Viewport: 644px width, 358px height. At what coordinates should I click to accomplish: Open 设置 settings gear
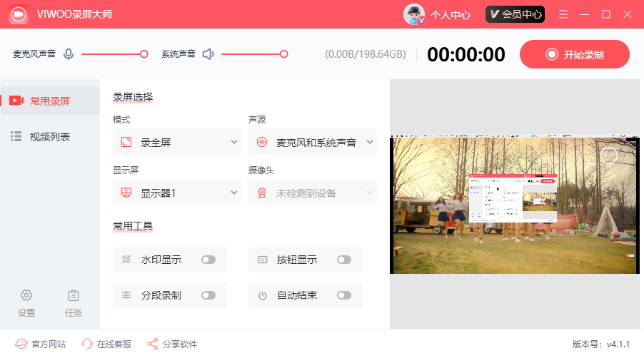(26, 303)
